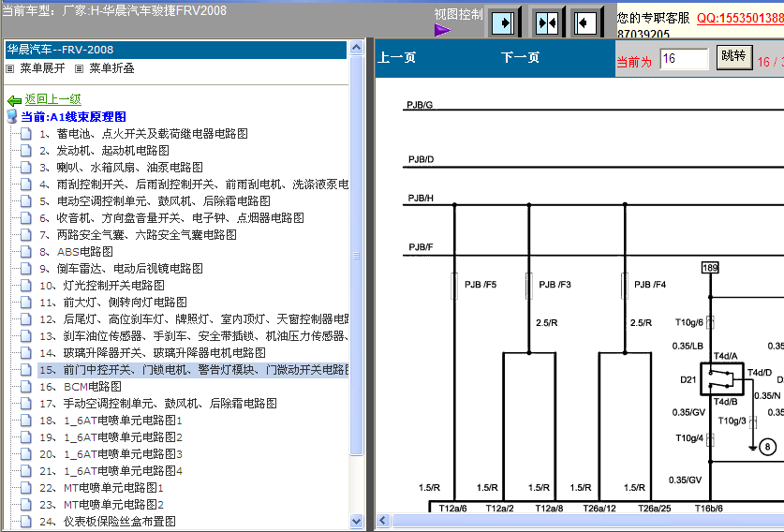The height and width of the screenshot is (532, 784).
Task: Click the page icon for item 10 灯光控制开关
Action: 26,286
